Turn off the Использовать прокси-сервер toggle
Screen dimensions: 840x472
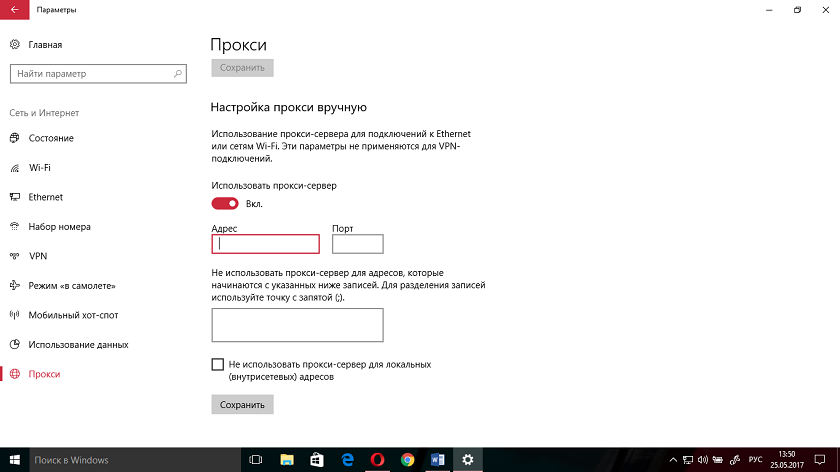point(225,203)
